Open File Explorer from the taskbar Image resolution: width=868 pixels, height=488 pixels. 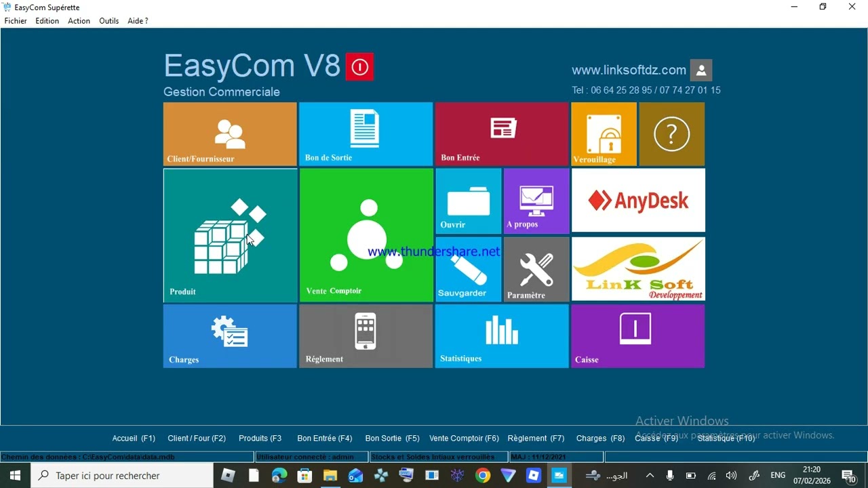click(330, 476)
